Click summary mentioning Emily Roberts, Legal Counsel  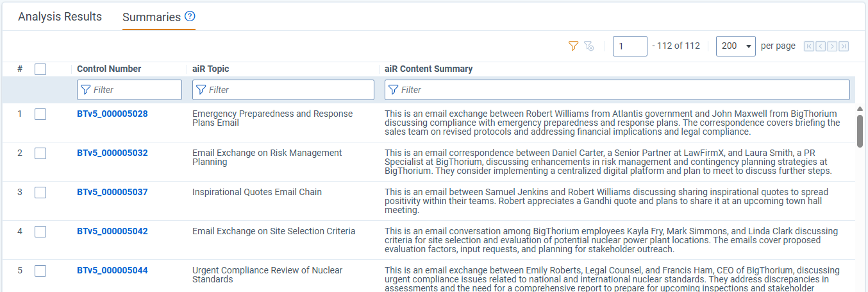(x=612, y=279)
